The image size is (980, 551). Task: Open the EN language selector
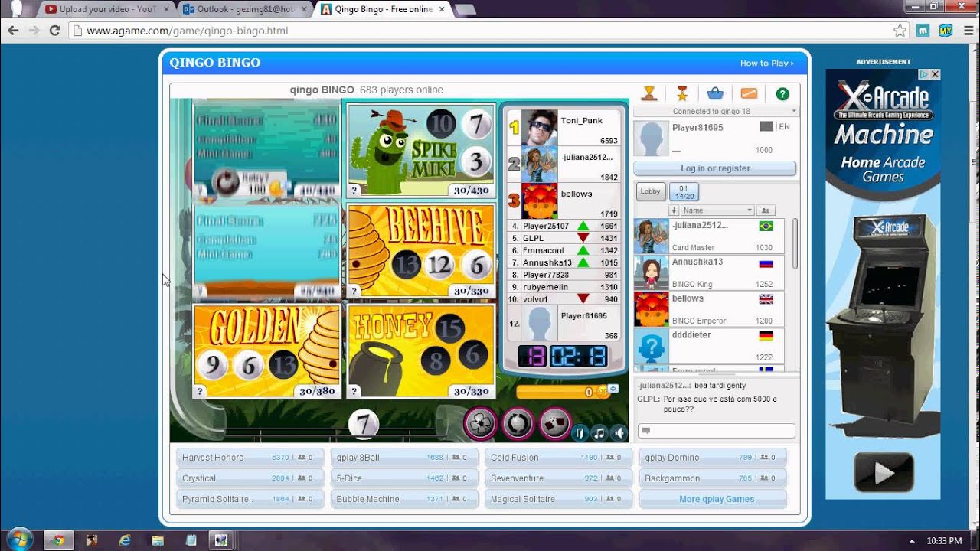tap(775, 127)
